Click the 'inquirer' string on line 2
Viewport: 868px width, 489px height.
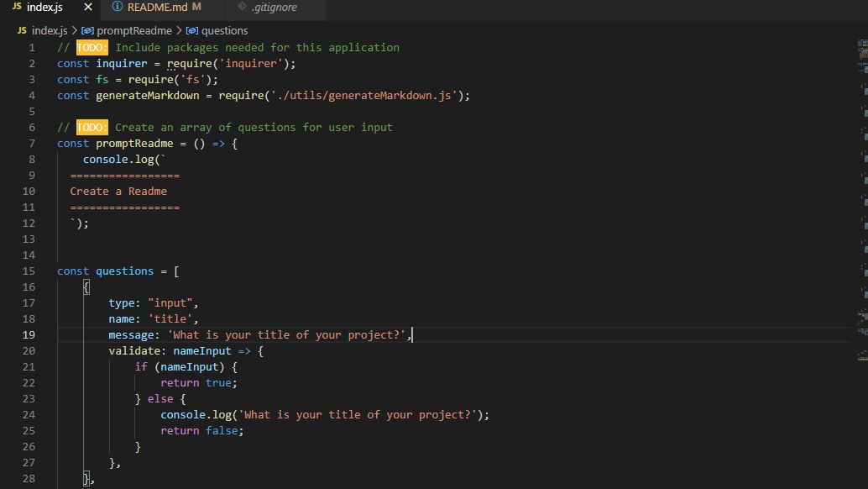pyautogui.click(x=250, y=63)
